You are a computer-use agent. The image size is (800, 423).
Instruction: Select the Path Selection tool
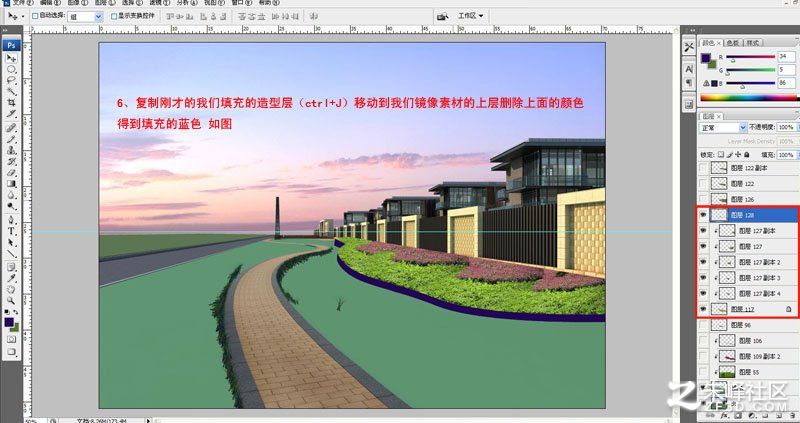click(x=11, y=242)
